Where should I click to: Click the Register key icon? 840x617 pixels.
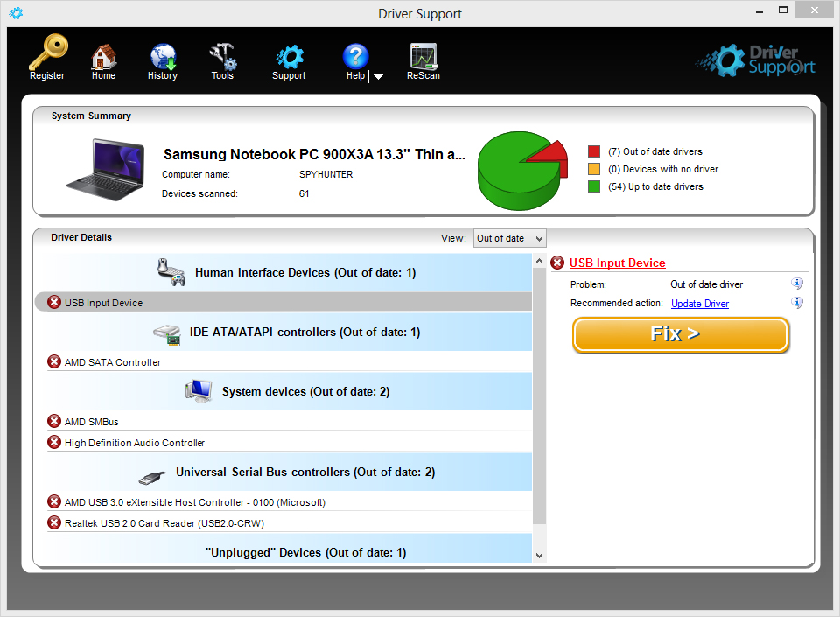tap(47, 54)
